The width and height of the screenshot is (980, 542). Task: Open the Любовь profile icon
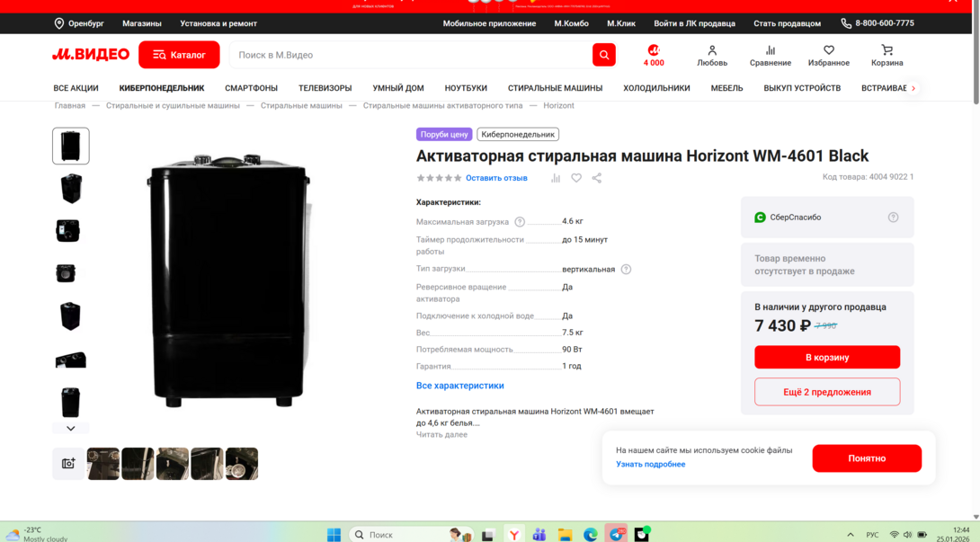712,55
